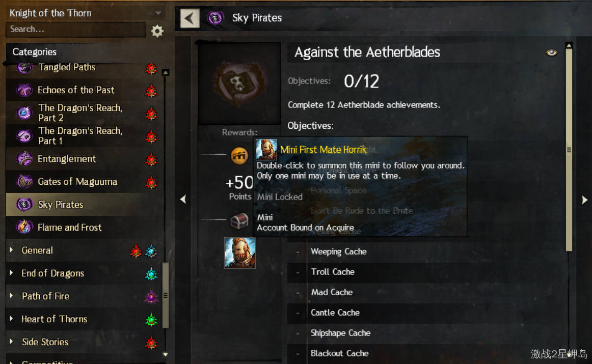Click the reward chest icon
This screenshot has height=364, width=592.
point(239,220)
